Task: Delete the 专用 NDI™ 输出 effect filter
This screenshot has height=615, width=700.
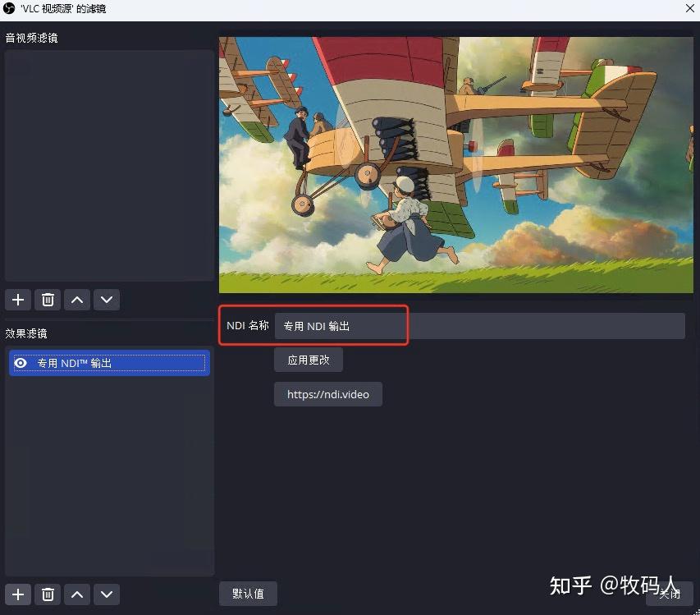Action: pos(47,594)
